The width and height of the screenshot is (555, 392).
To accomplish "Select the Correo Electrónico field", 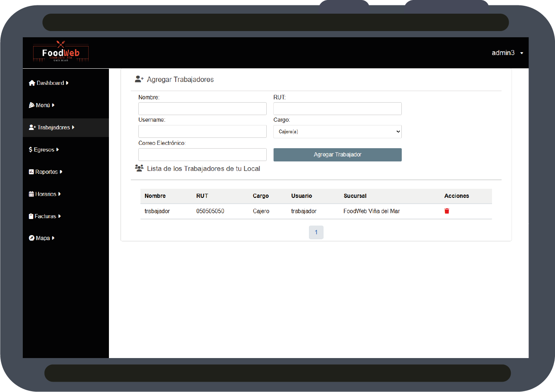I will tap(202, 154).
